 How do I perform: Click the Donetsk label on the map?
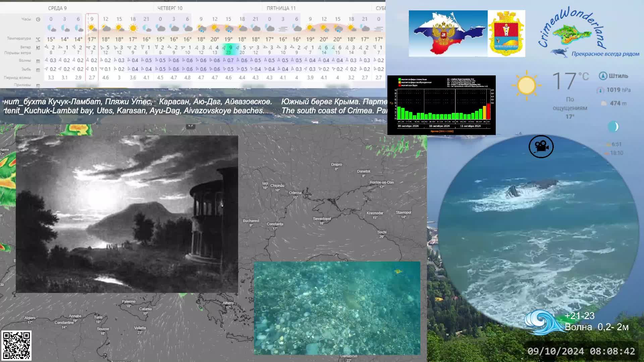364,171
